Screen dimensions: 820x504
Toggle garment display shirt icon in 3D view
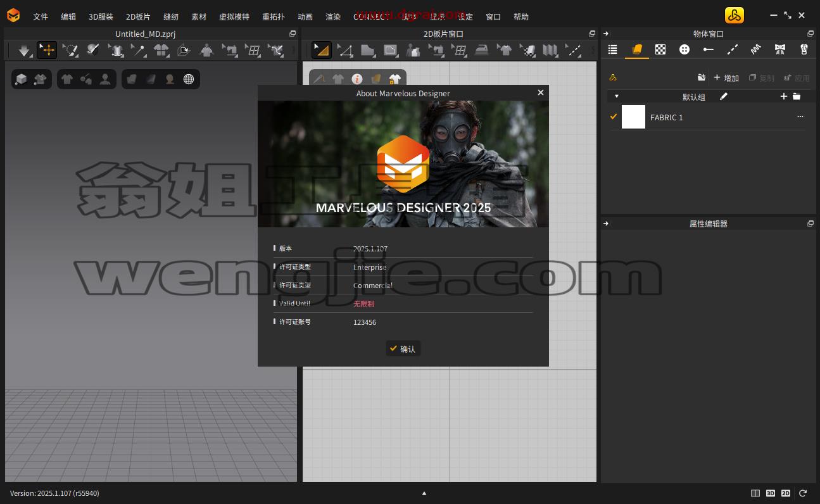click(67, 79)
